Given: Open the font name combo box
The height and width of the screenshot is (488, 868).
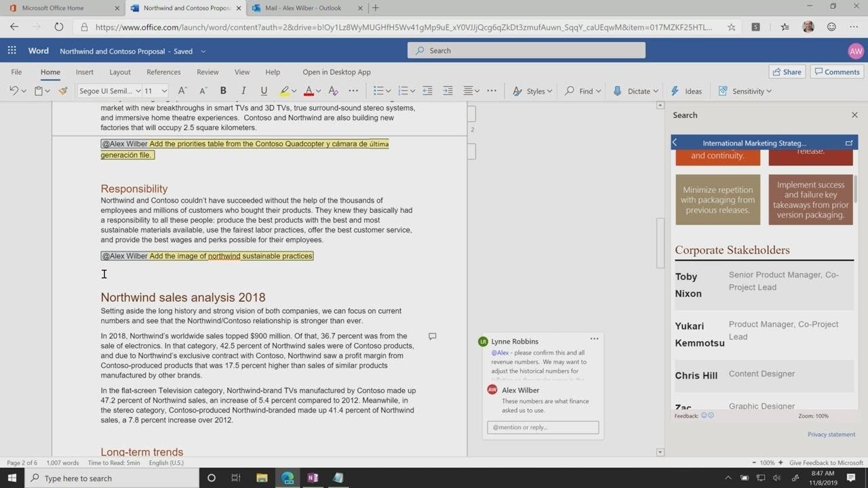Looking at the screenshot, I should coord(109,91).
